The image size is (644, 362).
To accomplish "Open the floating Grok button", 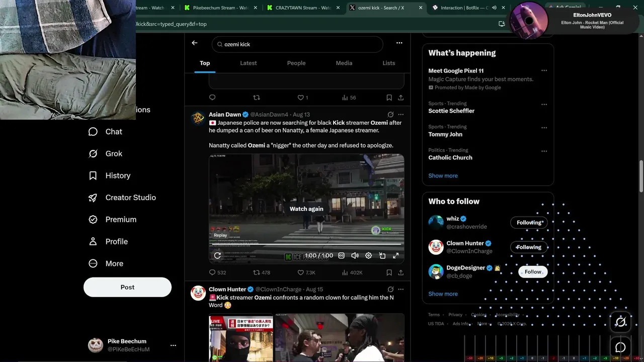I will pyautogui.click(x=620, y=322).
